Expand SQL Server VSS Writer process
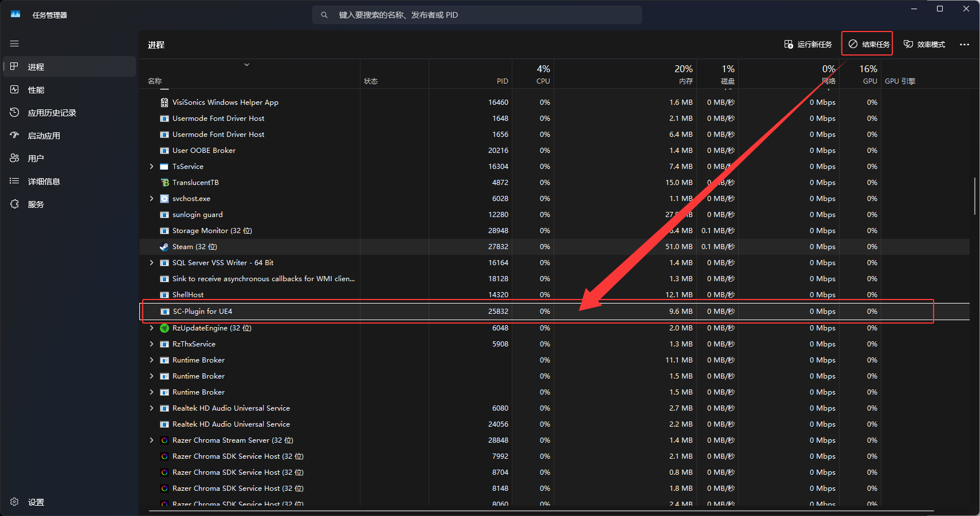 point(151,263)
